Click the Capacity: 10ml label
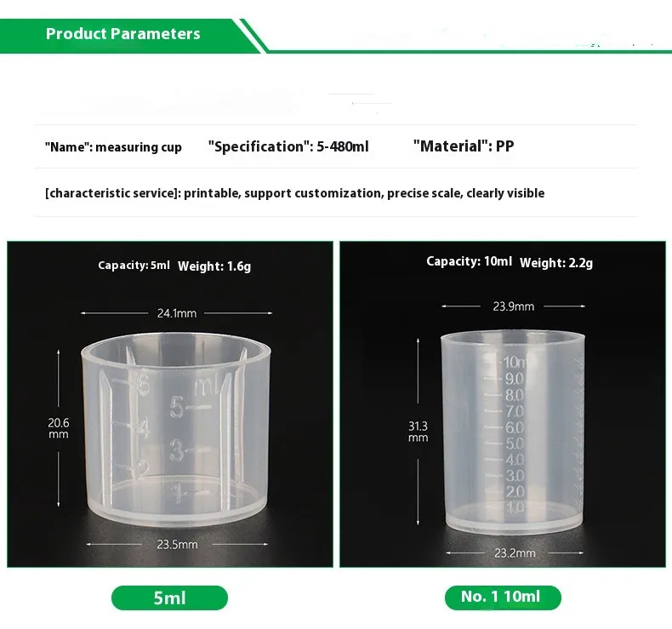 (x=469, y=262)
